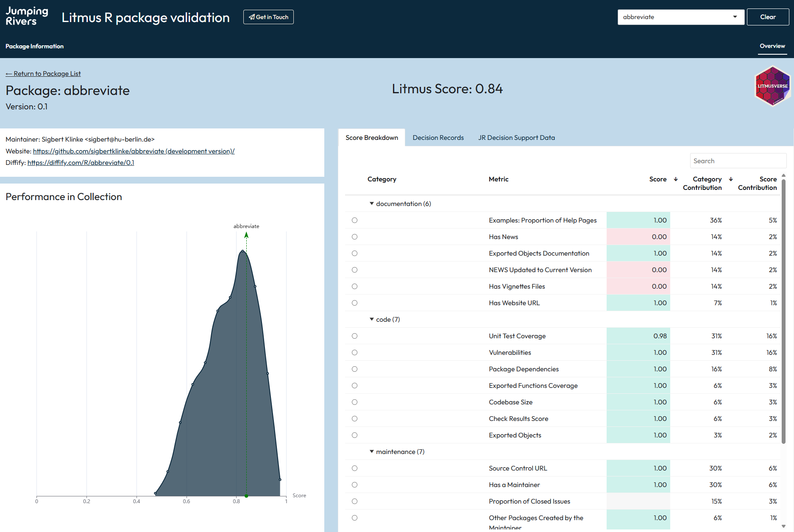Click the density curve peak point
Viewport: 794px width, 532px height.
click(x=242, y=251)
